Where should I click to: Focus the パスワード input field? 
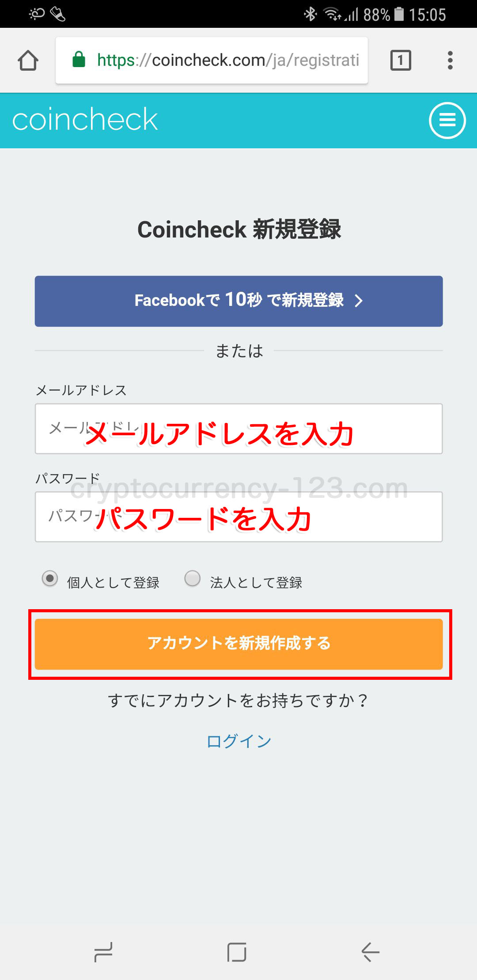click(239, 516)
